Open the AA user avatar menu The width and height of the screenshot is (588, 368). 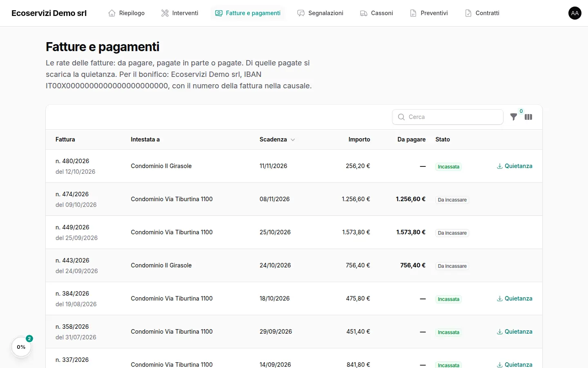575,13
